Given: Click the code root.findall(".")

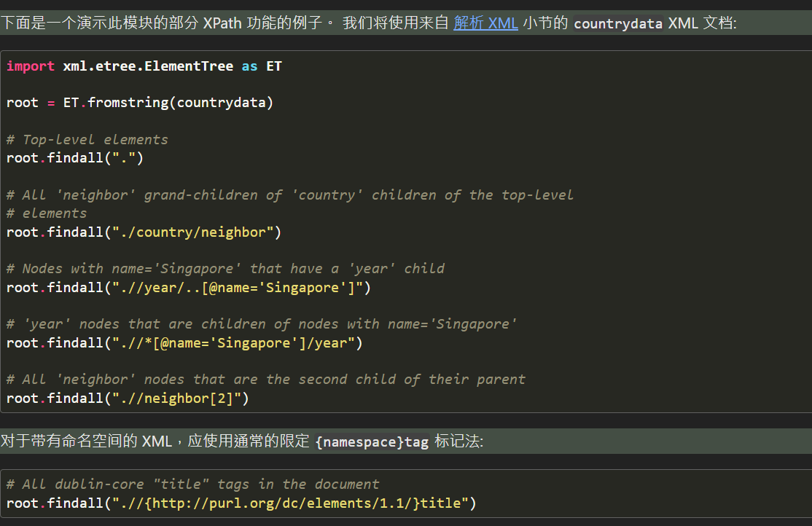Looking at the screenshot, I should coord(74,158).
